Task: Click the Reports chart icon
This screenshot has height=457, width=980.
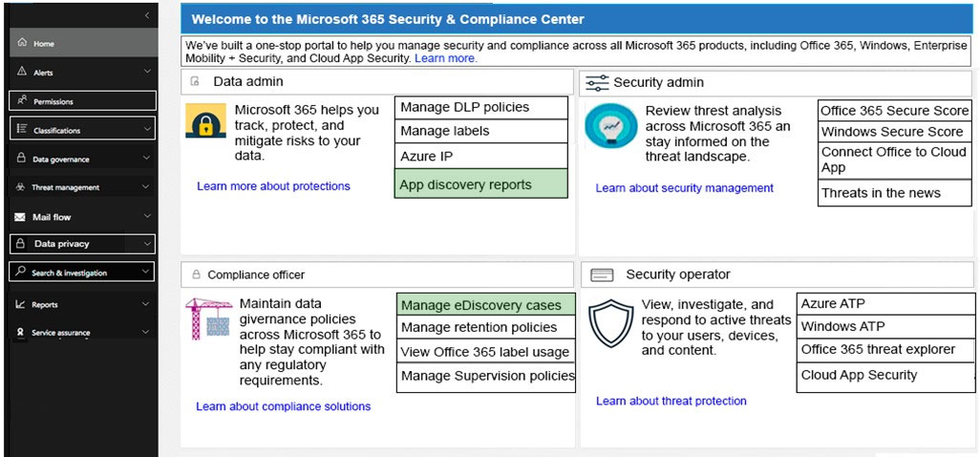Action: pyautogui.click(x=21, y=304)
